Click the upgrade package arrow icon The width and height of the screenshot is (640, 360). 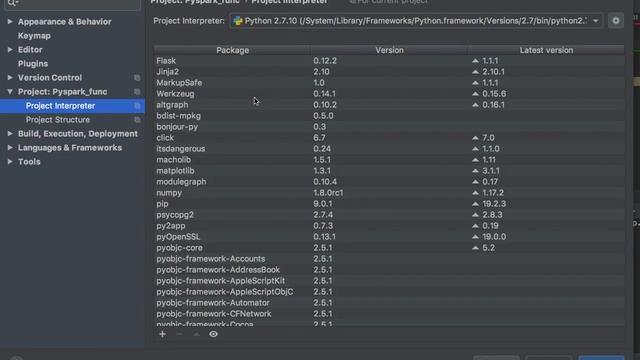(196, 334)
